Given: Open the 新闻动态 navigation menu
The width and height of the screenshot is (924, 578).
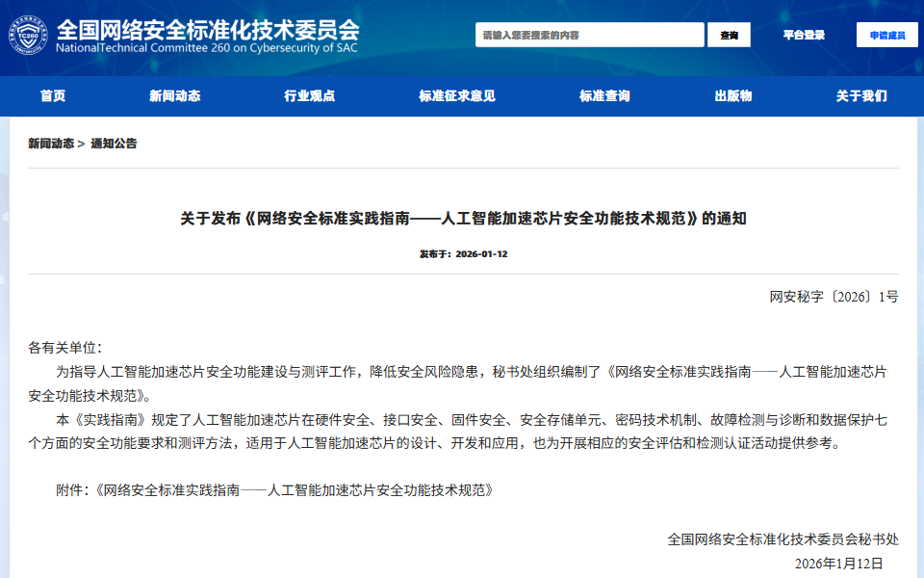Looking at the screenshot, I should [x=174, y=96].
